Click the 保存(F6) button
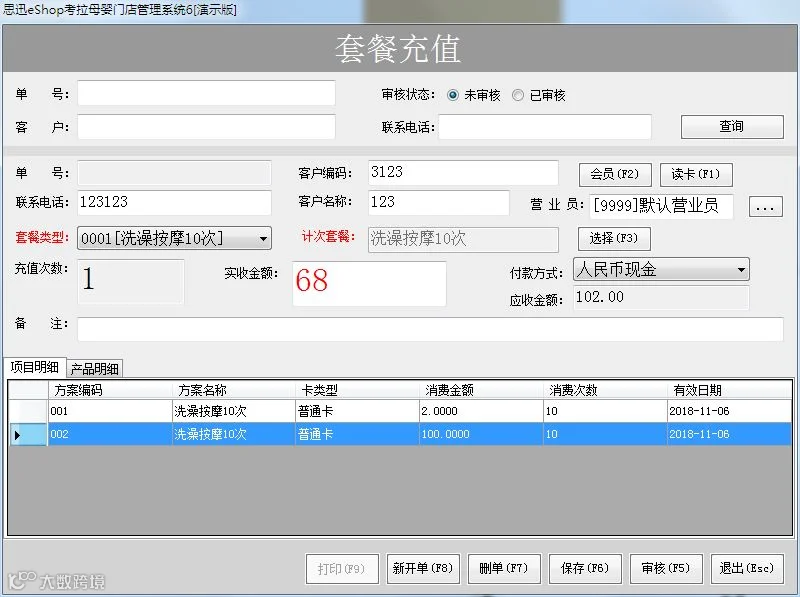This screenshot has height=597, width=800. tap(585, 568)
